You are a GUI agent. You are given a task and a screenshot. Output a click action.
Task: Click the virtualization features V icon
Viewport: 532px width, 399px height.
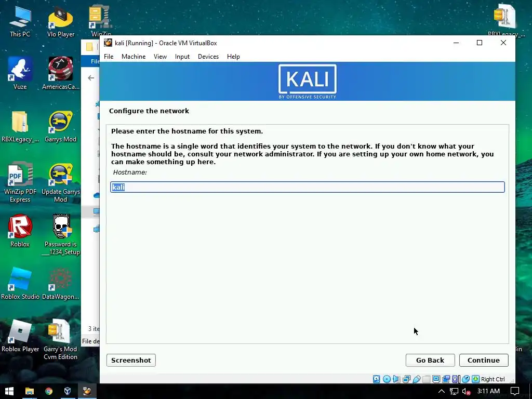point(456,379)
